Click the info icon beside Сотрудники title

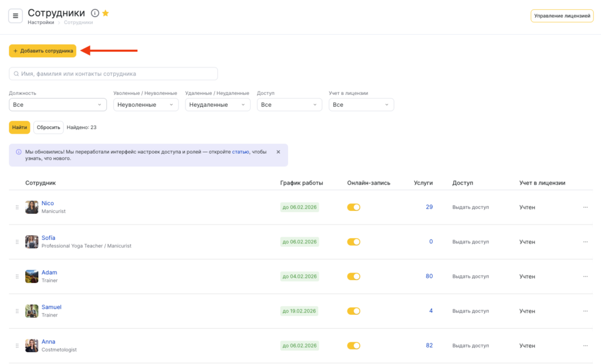[95, 13]
